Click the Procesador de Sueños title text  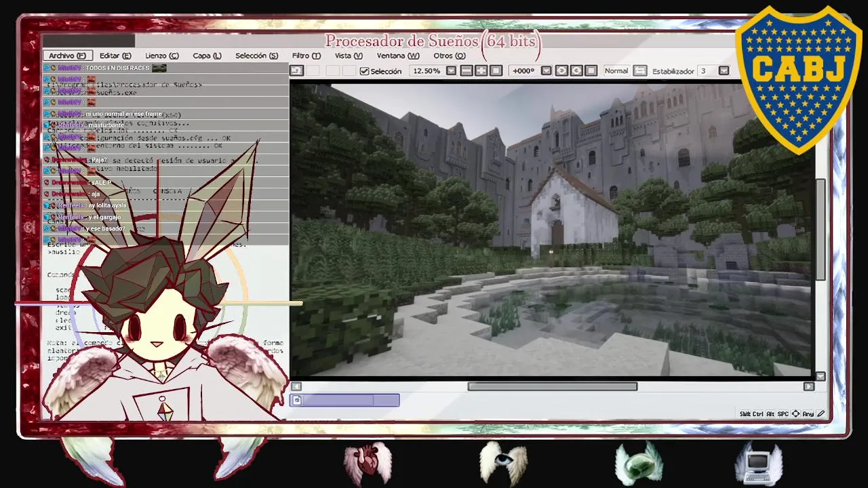[433, 41]
